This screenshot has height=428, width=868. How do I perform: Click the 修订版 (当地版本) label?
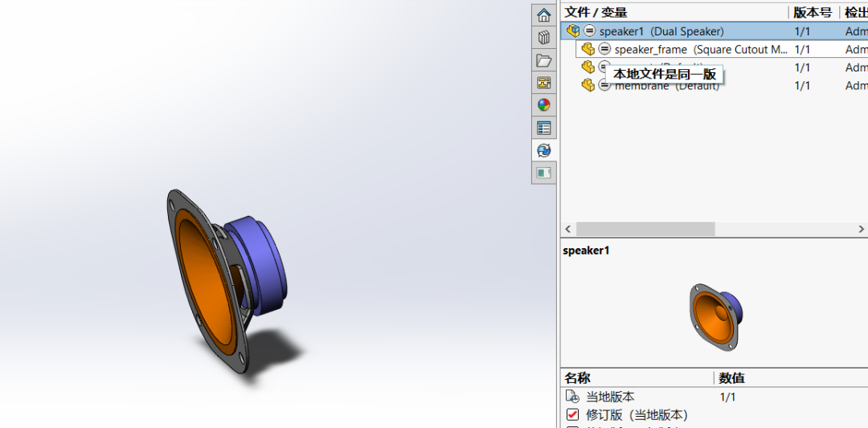click(x=637, y=414)
